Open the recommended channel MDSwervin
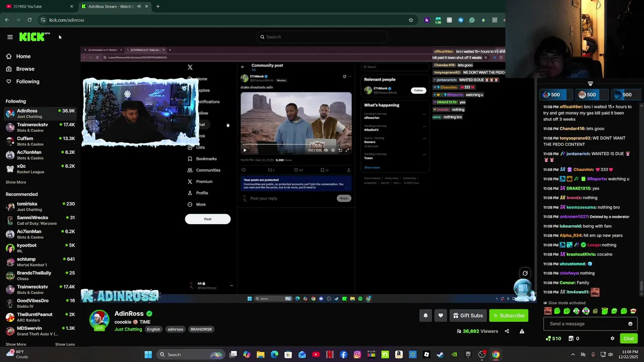 pyautogui.click(x=40, y=331)
